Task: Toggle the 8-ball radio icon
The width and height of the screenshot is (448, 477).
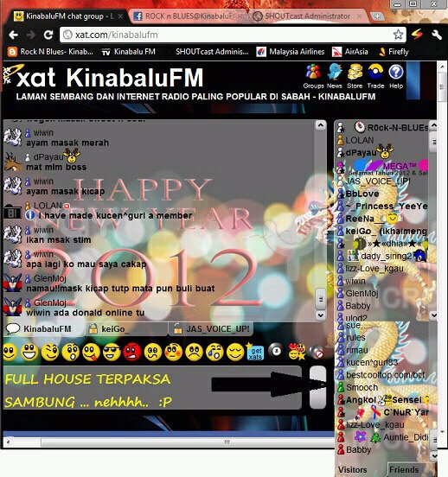Action: [276, 351]
